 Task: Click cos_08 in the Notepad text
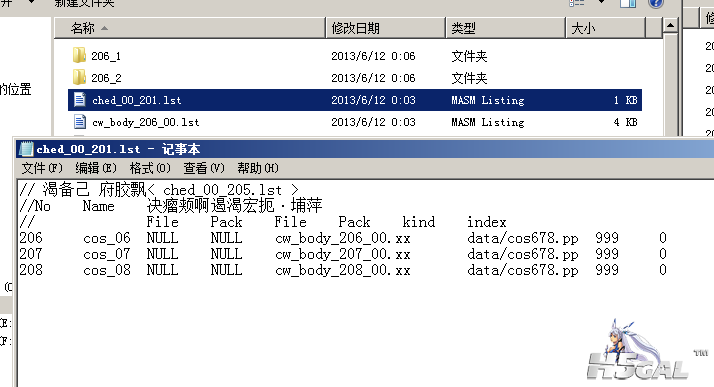107,270
